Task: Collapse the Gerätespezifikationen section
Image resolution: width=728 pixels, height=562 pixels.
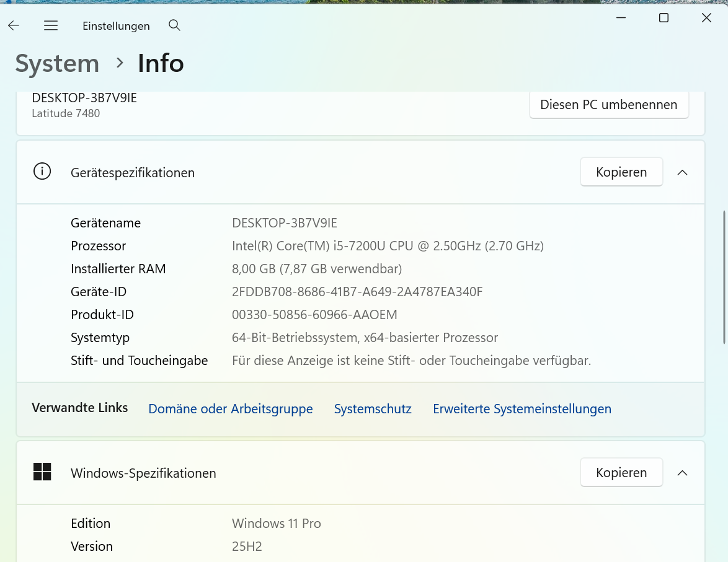Action: click(682, 173)
